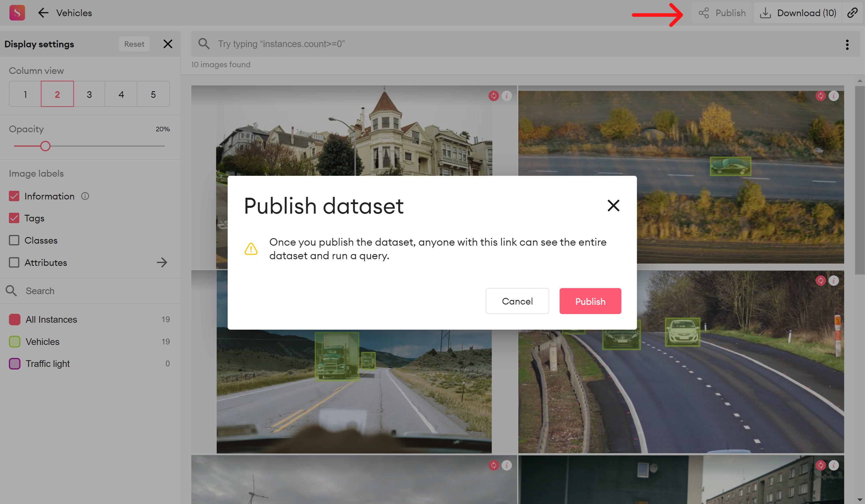The image size is (865, 504).
Task: Click the Download (10) button
Action: coord(798,13)
